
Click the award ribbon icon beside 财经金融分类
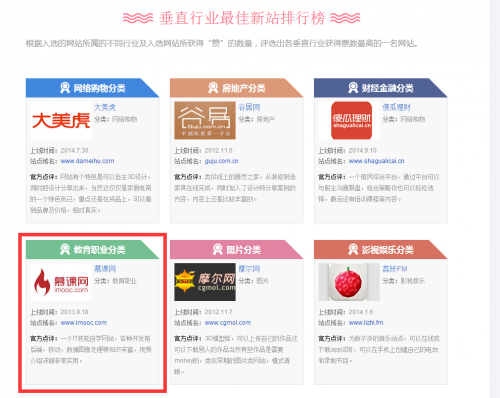tap(353, 88)
